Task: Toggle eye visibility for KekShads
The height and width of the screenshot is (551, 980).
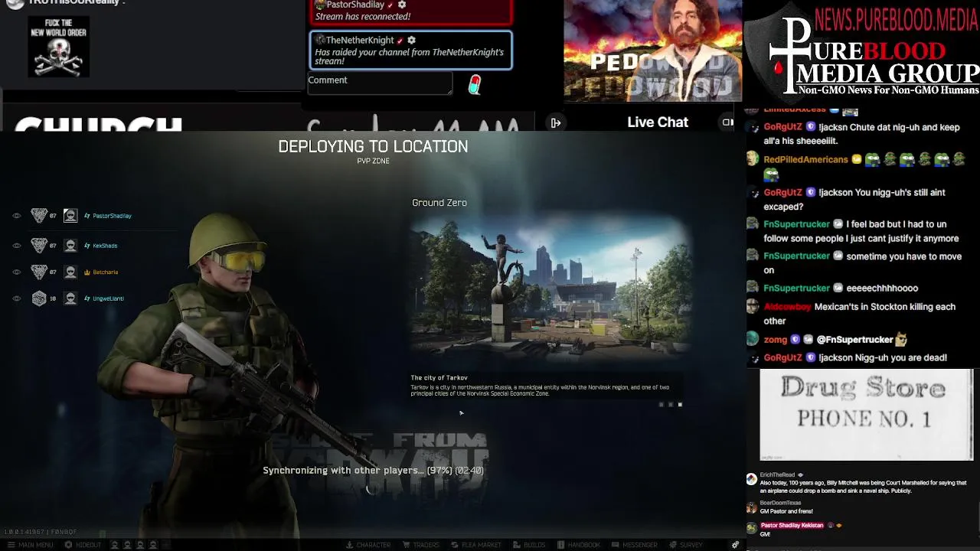Action: point(17,246)
